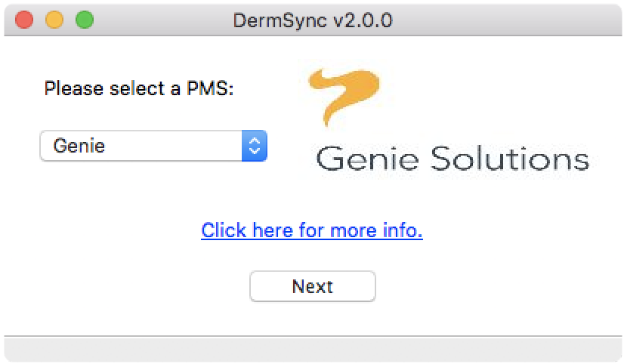Click the DermSync v2.0.0 window title

[312, 20]
